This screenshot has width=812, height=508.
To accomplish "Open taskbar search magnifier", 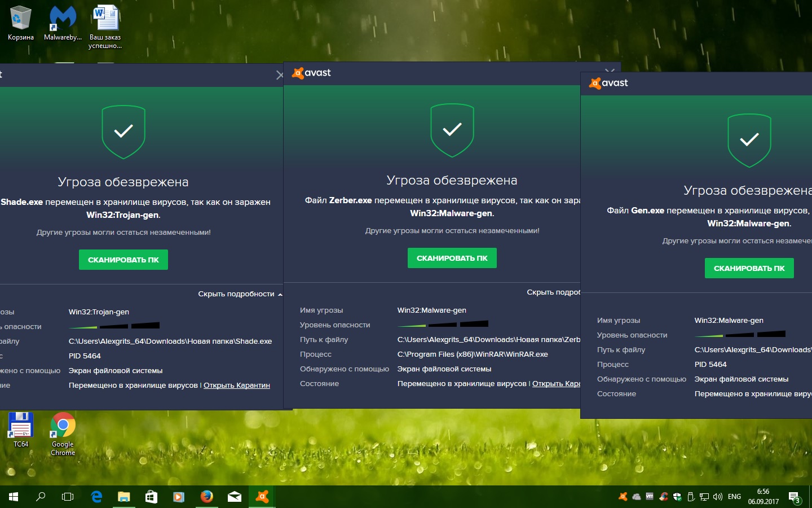I will [41, 497].
